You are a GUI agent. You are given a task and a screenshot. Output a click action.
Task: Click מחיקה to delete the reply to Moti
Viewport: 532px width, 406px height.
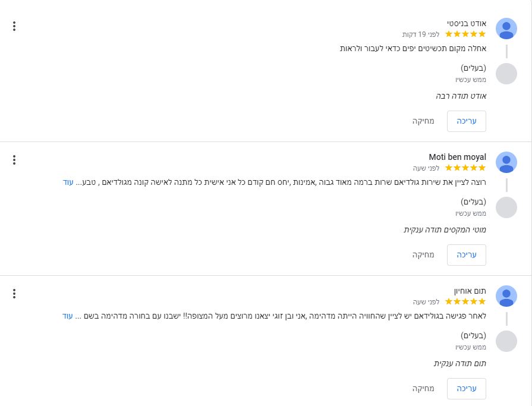[423, 255]
